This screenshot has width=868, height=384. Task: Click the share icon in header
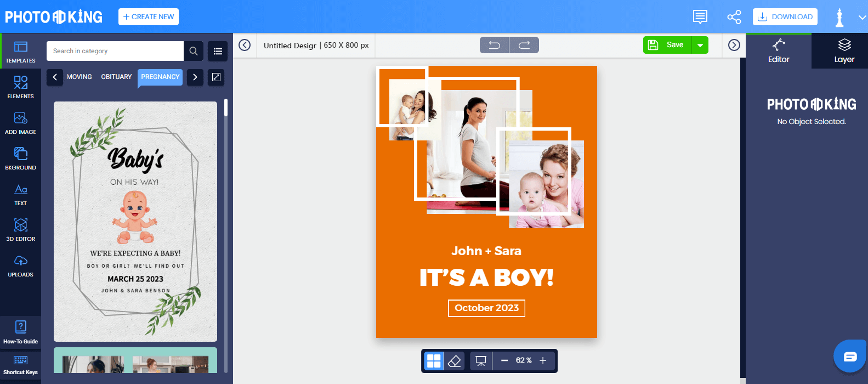[x=734, y=17]
